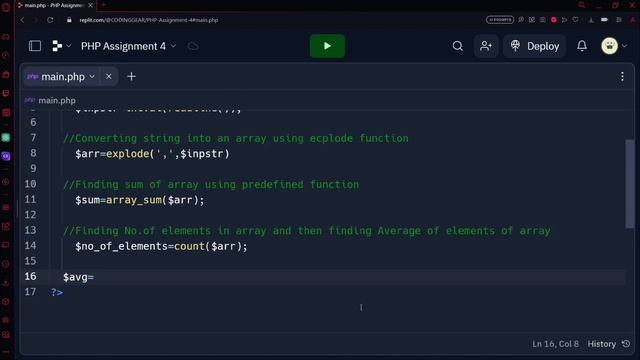The height and width of the screenshot is (360, 640).
Task: Reload the replit.com page
Action: [x=50, y=20]
